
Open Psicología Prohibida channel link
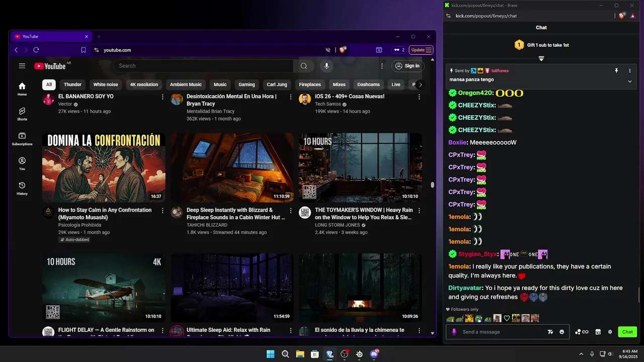coord(79,225)
